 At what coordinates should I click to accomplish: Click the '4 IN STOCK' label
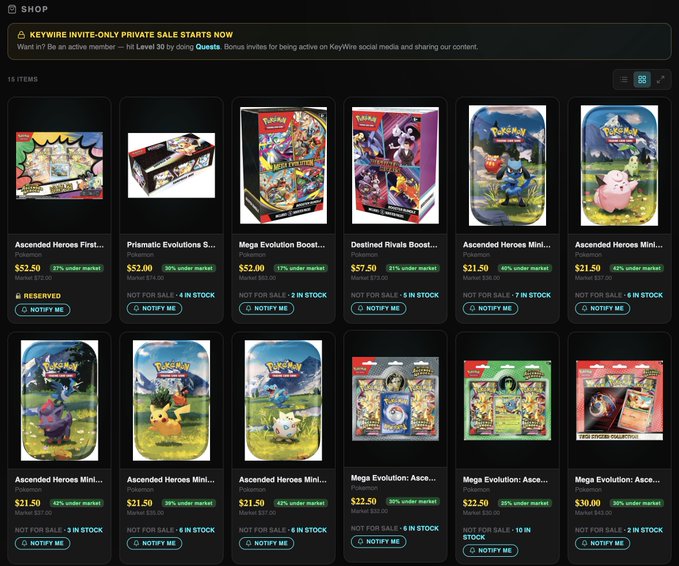(x=197, y=295)
